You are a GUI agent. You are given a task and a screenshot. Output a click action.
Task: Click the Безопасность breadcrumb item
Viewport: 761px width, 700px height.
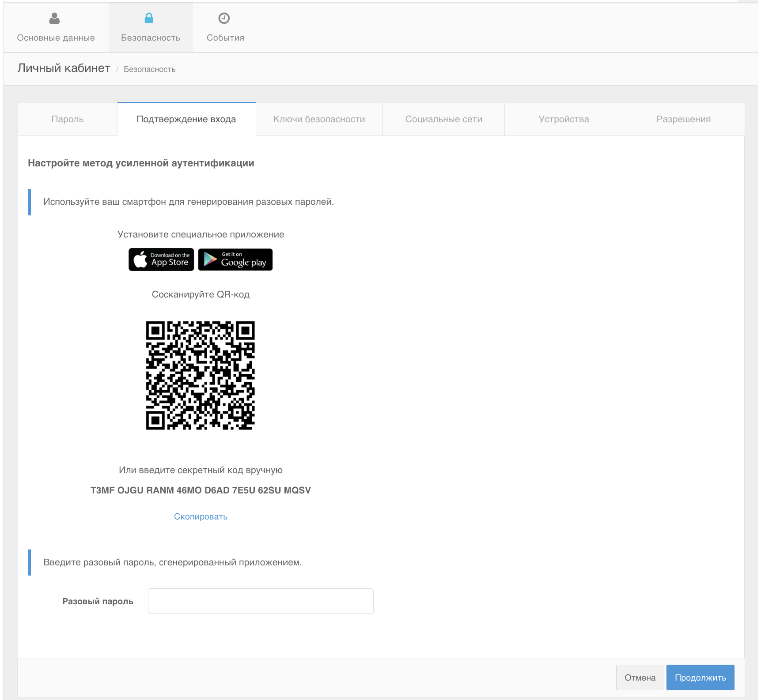(x=149, y=69)
